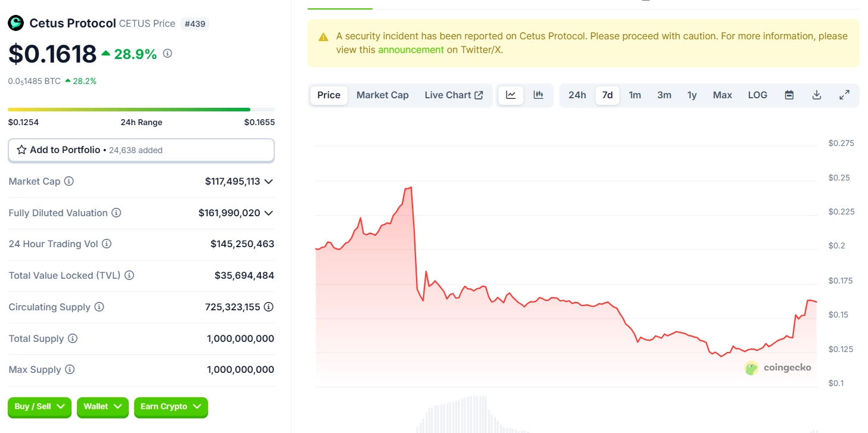This screenshot has width=868, height=433.
Task: Switch to candlestick chart view icon
Action: [x=538, y=95]
